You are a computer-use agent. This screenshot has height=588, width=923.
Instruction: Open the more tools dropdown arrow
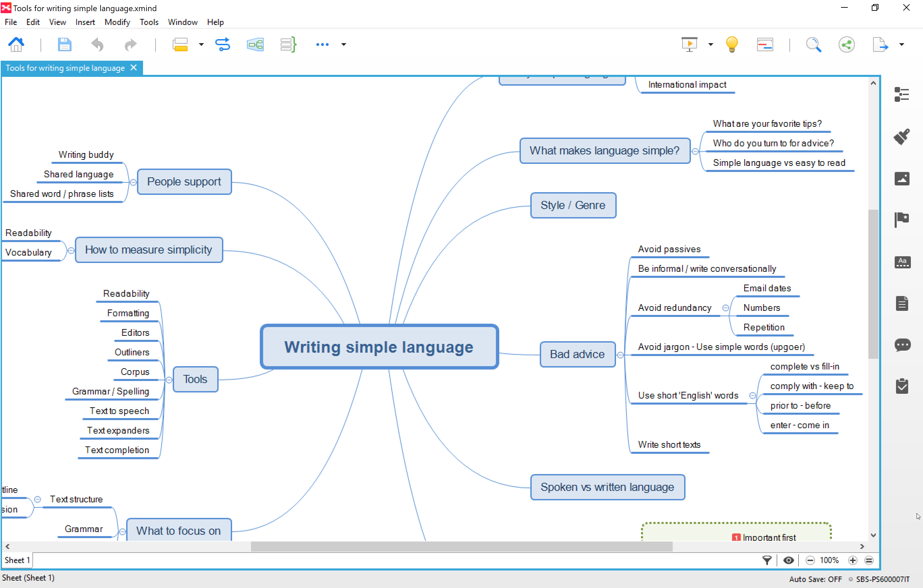(344, 45)
